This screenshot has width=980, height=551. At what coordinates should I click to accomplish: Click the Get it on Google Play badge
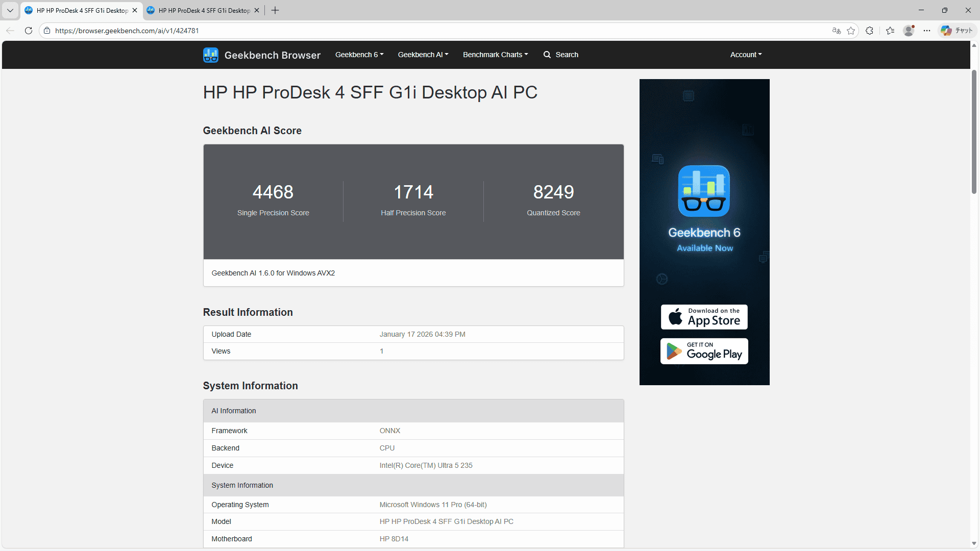pyautogui.click(x=704, y=351)
